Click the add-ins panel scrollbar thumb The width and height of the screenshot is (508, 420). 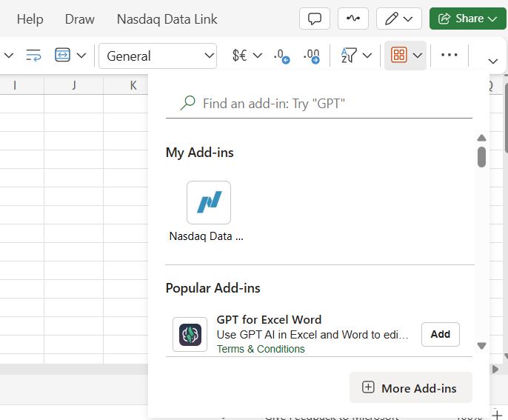(x=482, y=157)
